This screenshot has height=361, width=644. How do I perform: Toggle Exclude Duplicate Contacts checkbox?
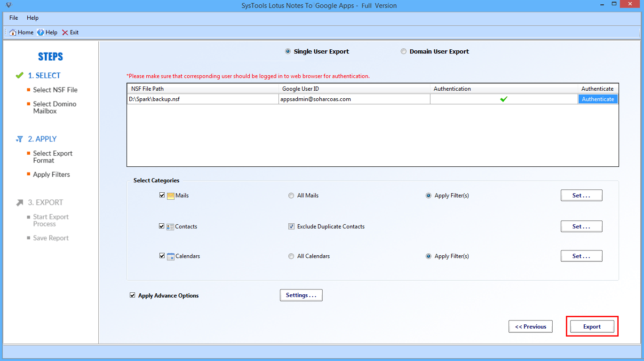[291, 227]
